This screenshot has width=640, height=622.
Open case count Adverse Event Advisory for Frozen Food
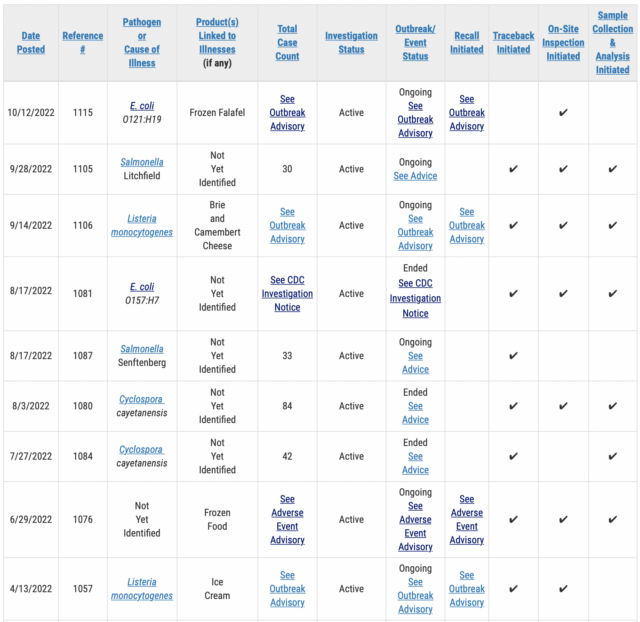coord(287,519)
